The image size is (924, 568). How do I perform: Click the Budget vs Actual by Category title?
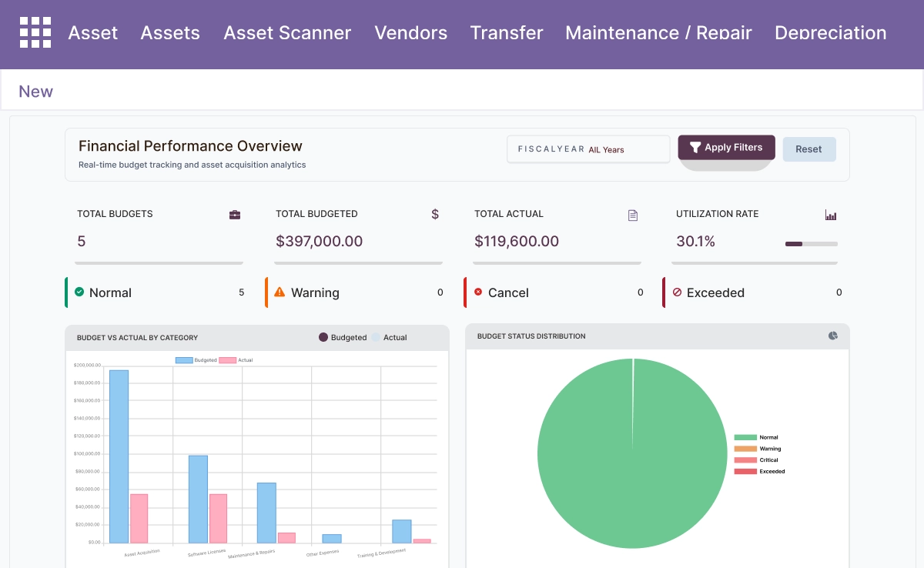(x=137, y=337)
